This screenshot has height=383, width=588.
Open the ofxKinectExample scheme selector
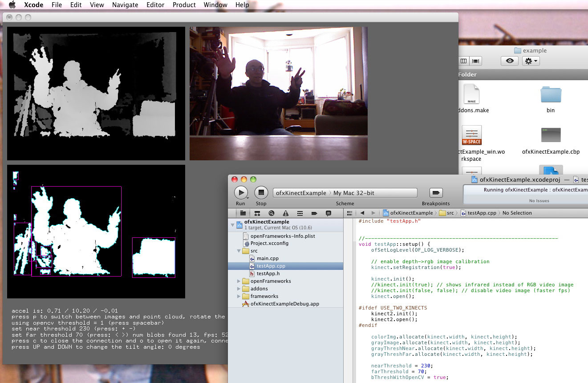[x=301, y=193]
